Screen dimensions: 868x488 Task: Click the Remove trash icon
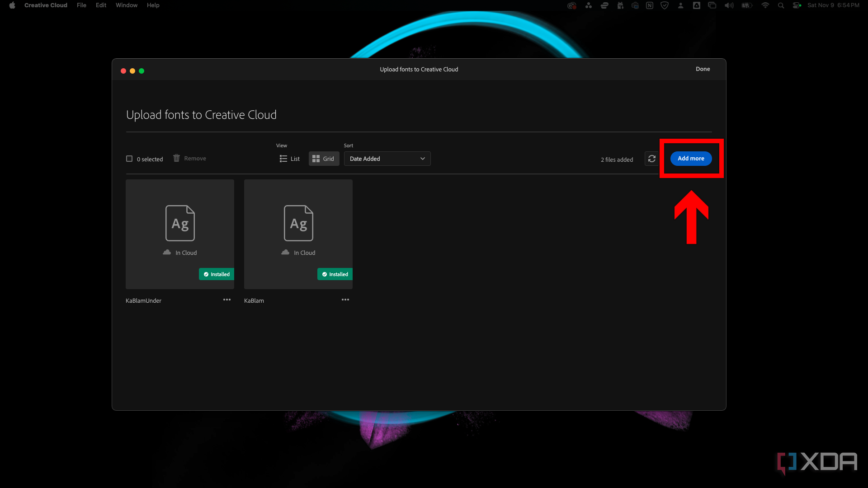[x=176, y=158]
